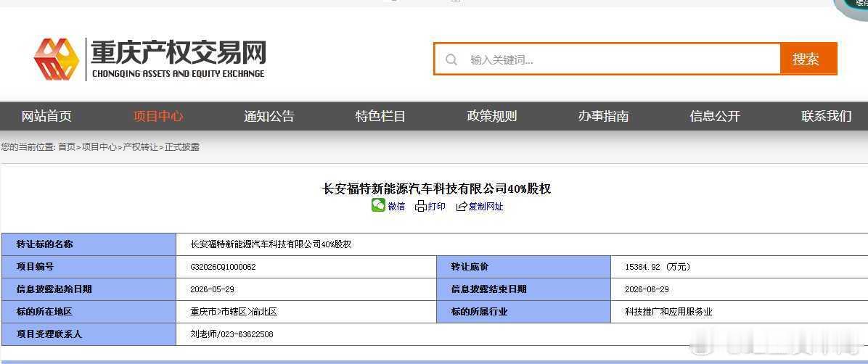Click breadcrumb link 首页

[67, 147]
